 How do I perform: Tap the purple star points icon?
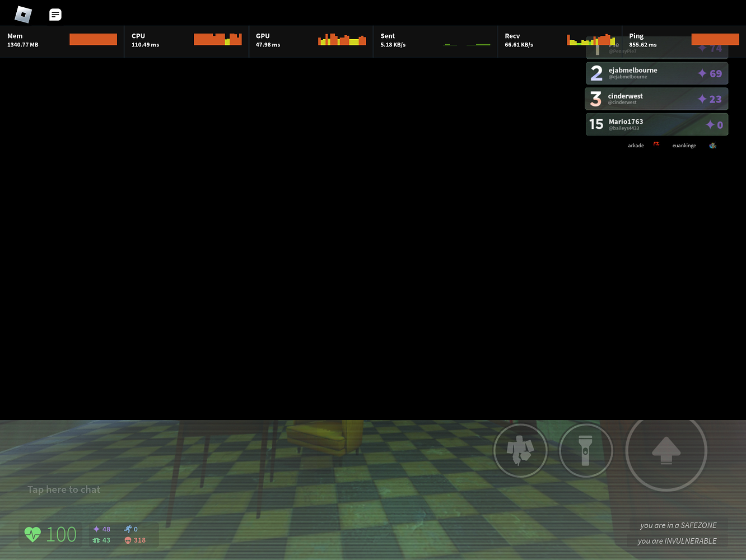[x=96, y=529]
